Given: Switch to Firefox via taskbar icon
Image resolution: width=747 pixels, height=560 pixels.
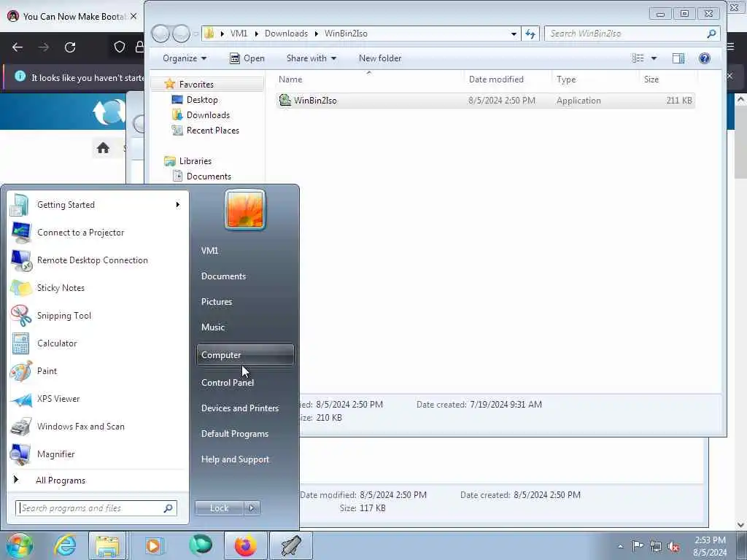Looking at the screenshot, I should (x=245, y=545).
